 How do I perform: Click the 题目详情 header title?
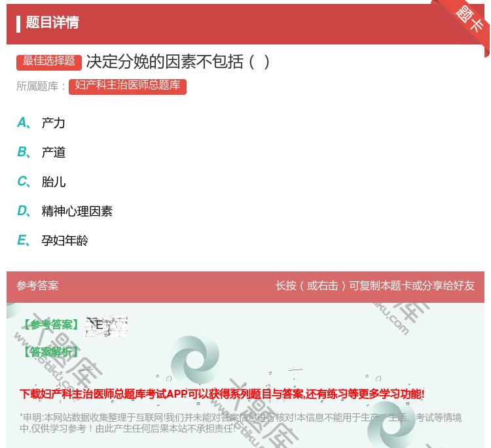tap(52, 23)
